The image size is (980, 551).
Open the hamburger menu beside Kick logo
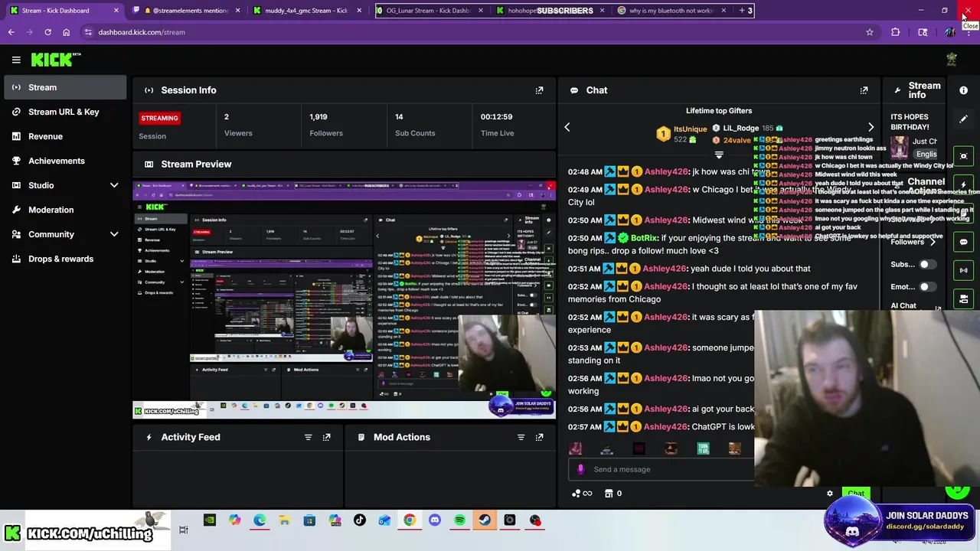click(x=16, y=60)
